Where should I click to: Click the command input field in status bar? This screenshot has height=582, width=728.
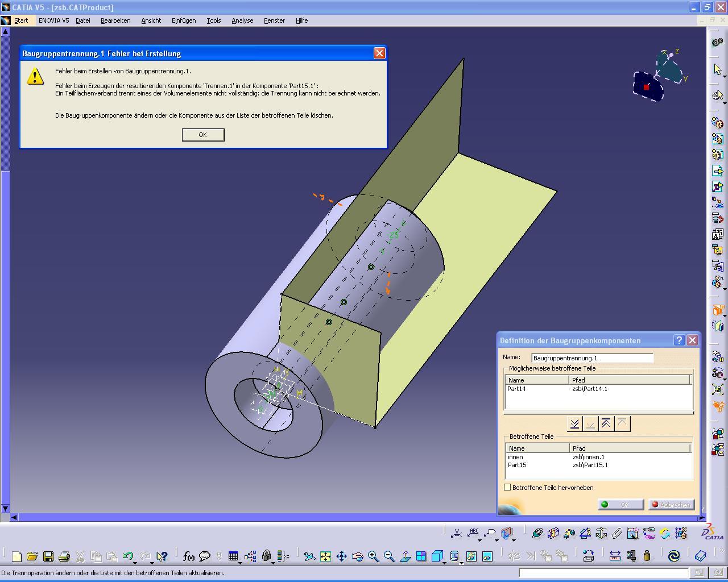tap(605, 573)
